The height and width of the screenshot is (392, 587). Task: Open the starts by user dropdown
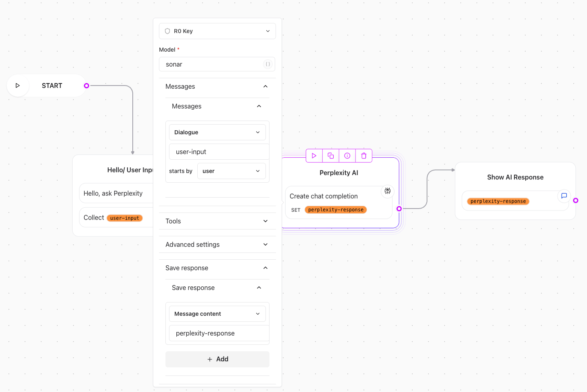[x=232, y=171]
